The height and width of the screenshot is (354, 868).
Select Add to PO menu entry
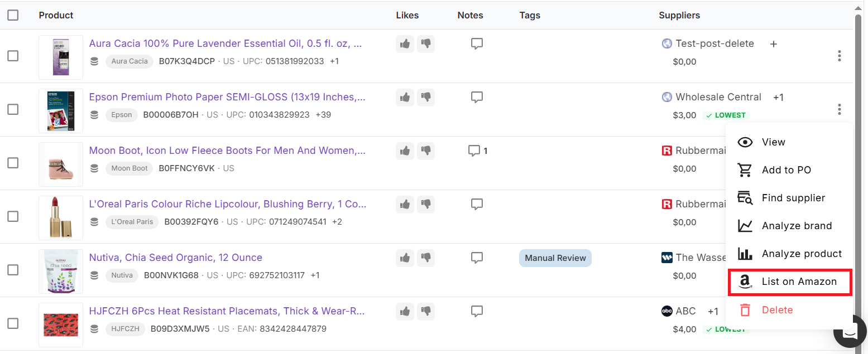click(x=789, y=170)
